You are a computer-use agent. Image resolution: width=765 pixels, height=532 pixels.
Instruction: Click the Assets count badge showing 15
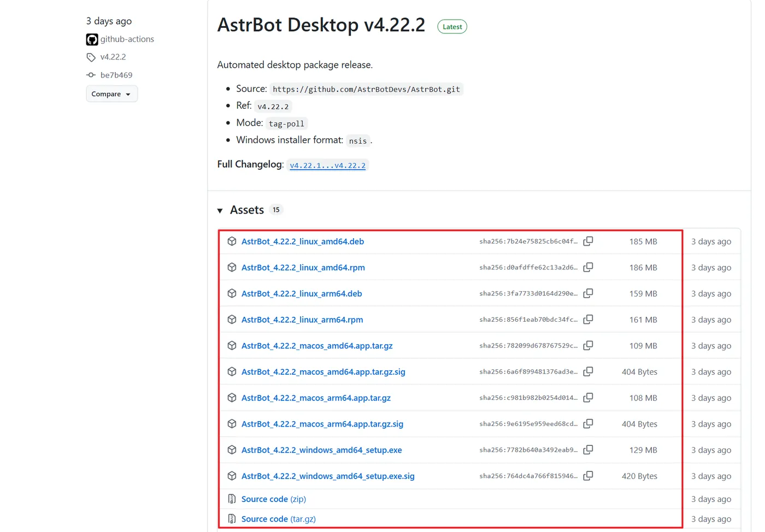point(276,210)
